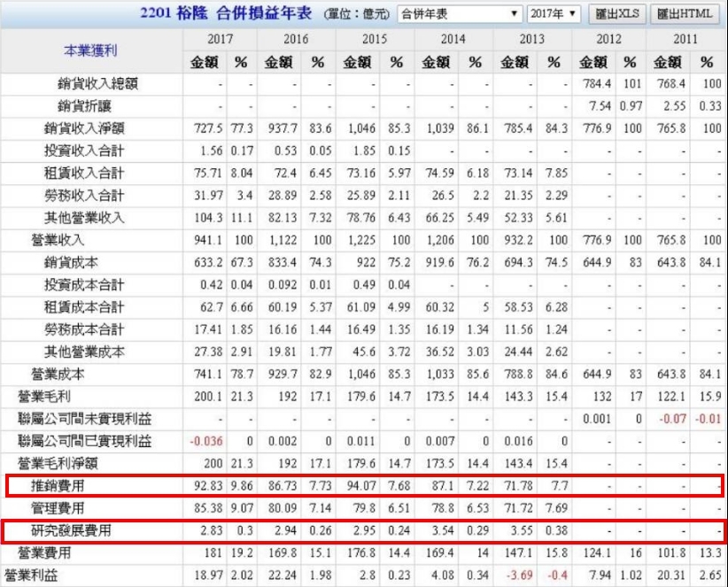Viewport: 728px width, 587px height.
Task: Click the 推銷費用 row label
Action: tap(58, 486)
